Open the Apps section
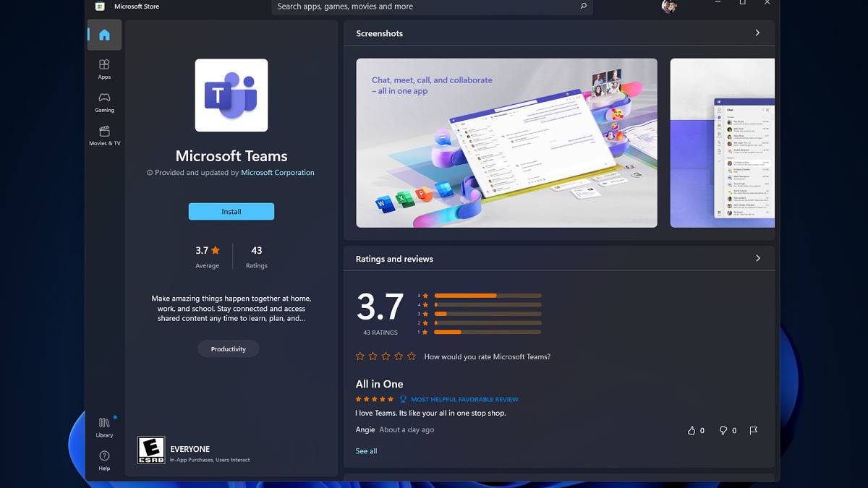 tap(104, 69)
